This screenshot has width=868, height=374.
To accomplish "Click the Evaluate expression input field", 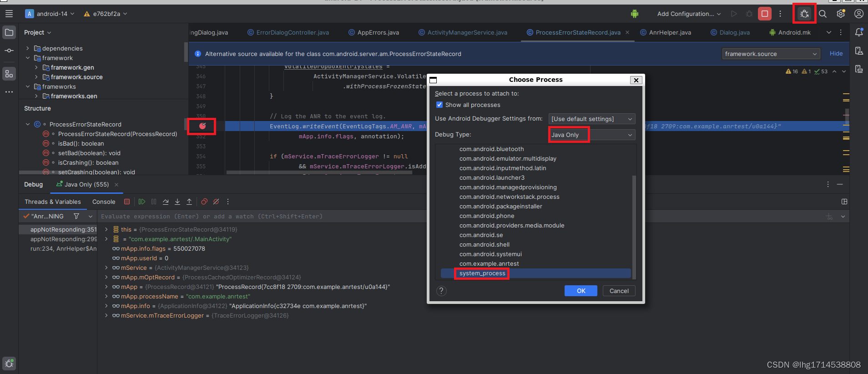I will (460, 216).
